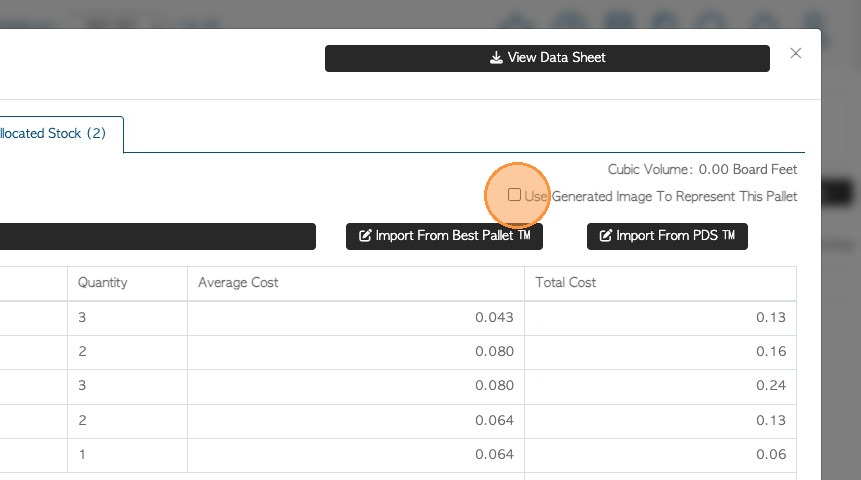Open the View Data Sheet button
861x480 pixels.
pos(547,58)
